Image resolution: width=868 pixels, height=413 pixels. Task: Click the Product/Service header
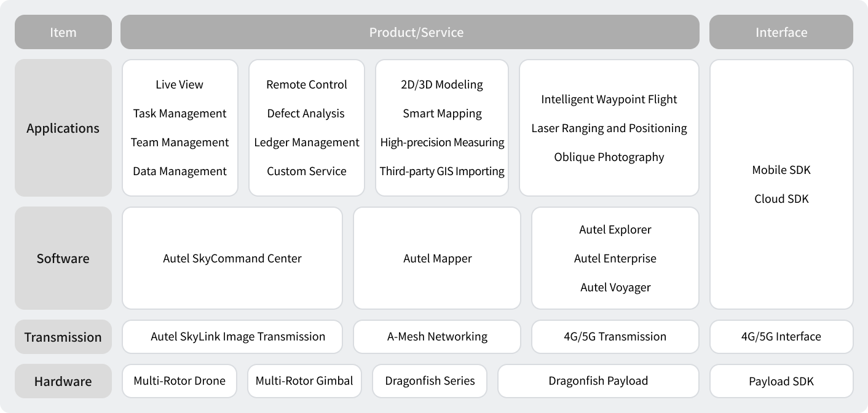416,32
